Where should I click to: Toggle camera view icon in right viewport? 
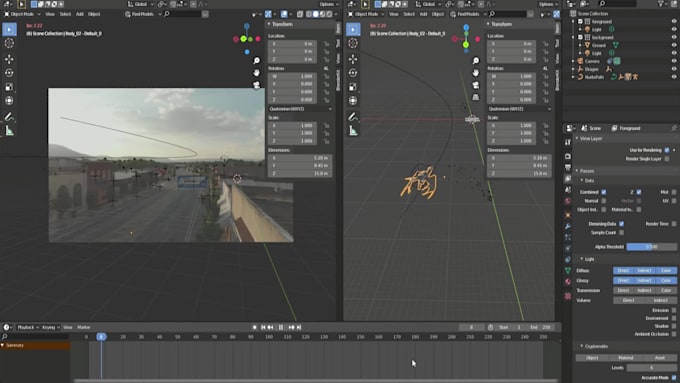pyautogui.click(x=476, y=85)
